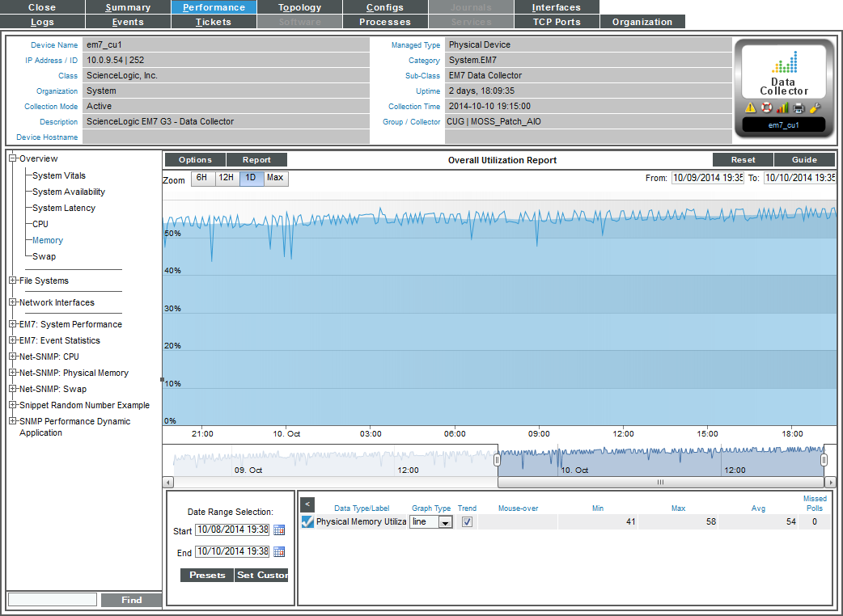
Task: Click the Set Custom button
Action: pos(262,576)
